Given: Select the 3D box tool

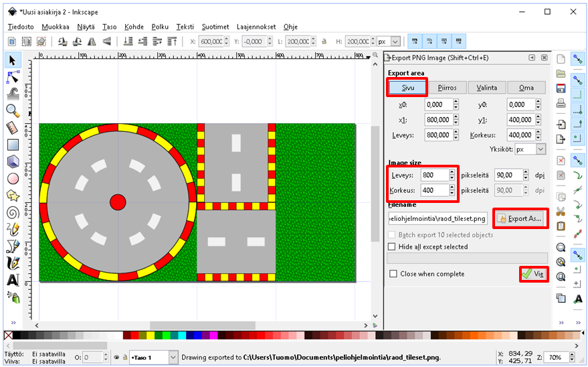Looking at the screenshot, I should tap(12, 161).
